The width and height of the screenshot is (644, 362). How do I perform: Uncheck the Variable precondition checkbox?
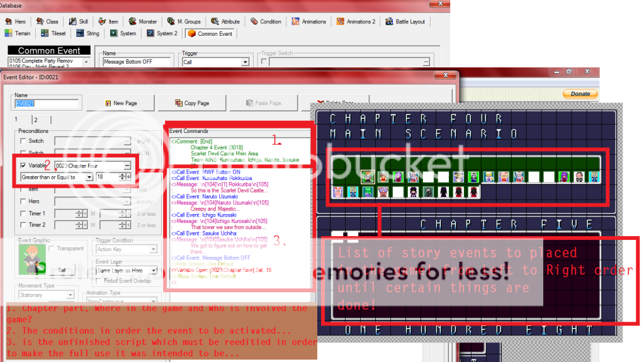[23, 166]
